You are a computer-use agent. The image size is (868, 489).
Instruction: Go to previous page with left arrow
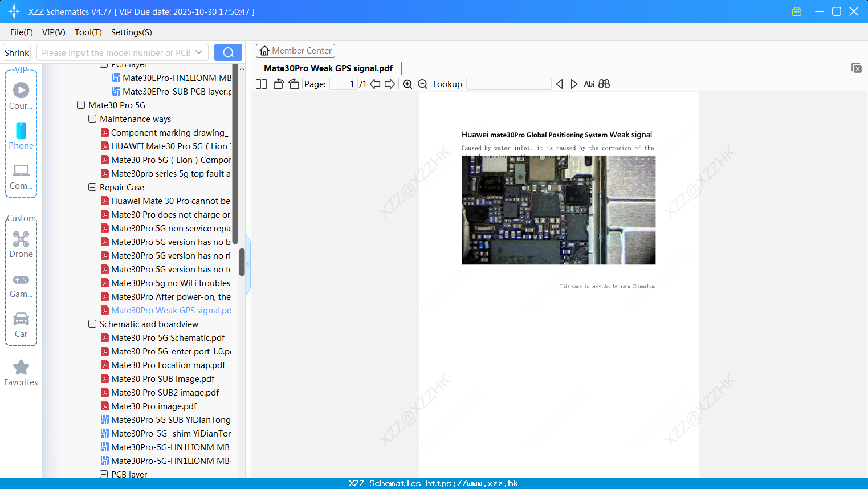(375, 84)
